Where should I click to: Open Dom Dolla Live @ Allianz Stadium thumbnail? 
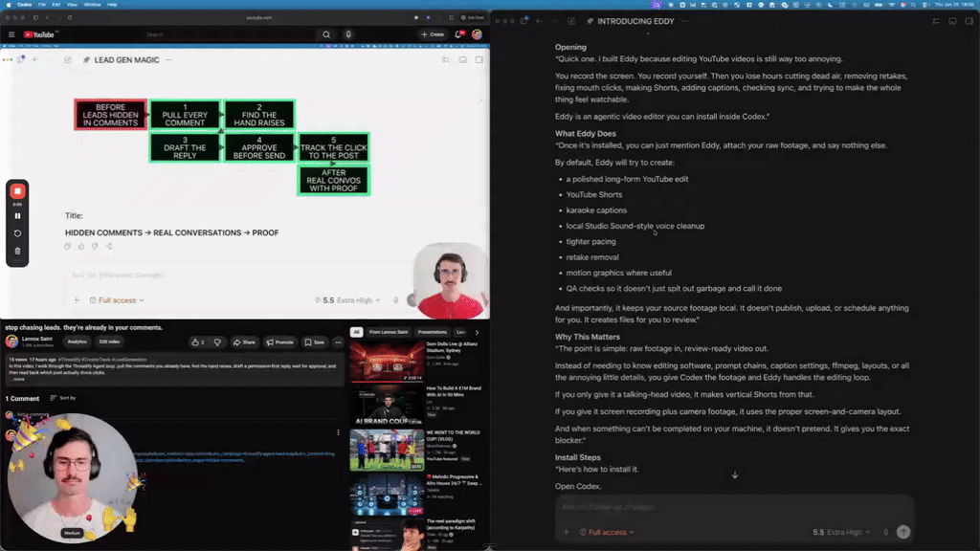point(387,361)
